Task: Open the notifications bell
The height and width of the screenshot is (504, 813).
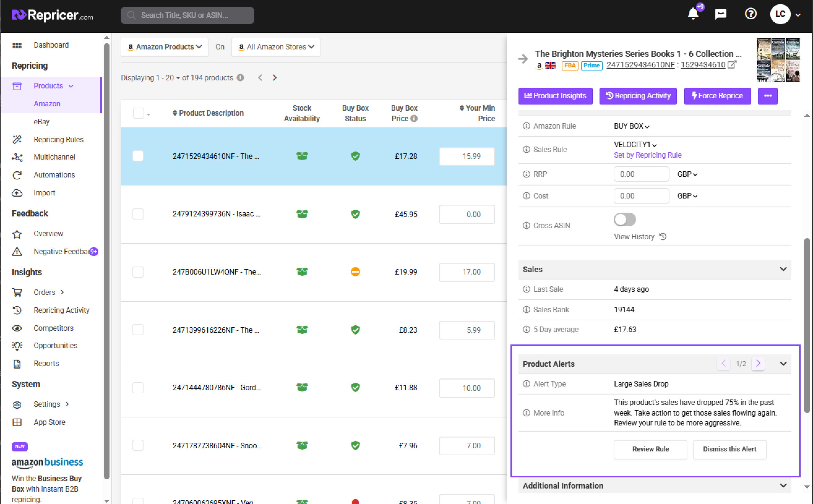Action: click(x=693, y=14)
